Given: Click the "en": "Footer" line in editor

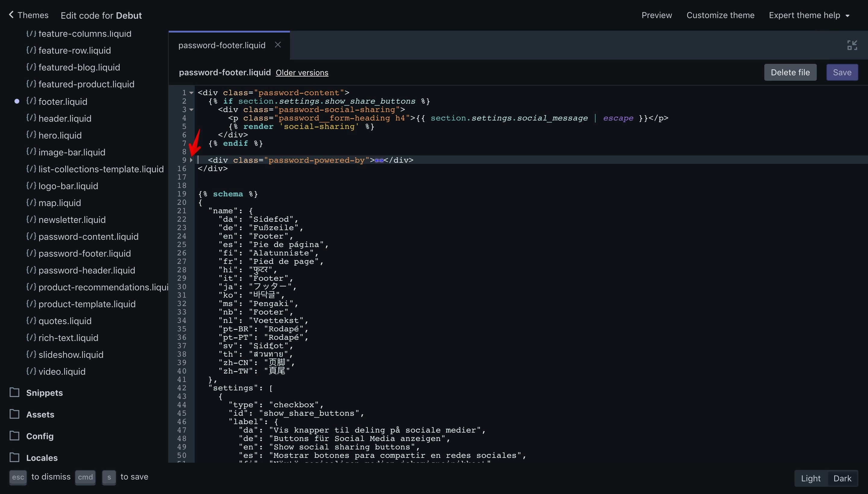Looking at the screenshot, I should 256,236.
